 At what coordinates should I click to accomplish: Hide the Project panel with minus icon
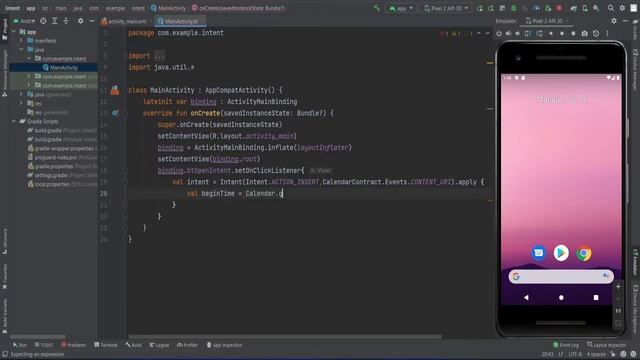click(x=92, y=21)
